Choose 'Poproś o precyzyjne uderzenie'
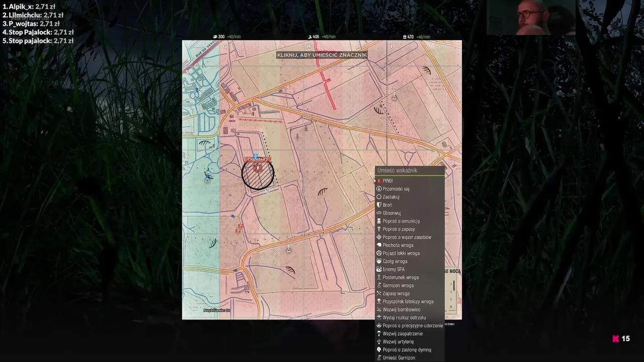 click(410, 326)
